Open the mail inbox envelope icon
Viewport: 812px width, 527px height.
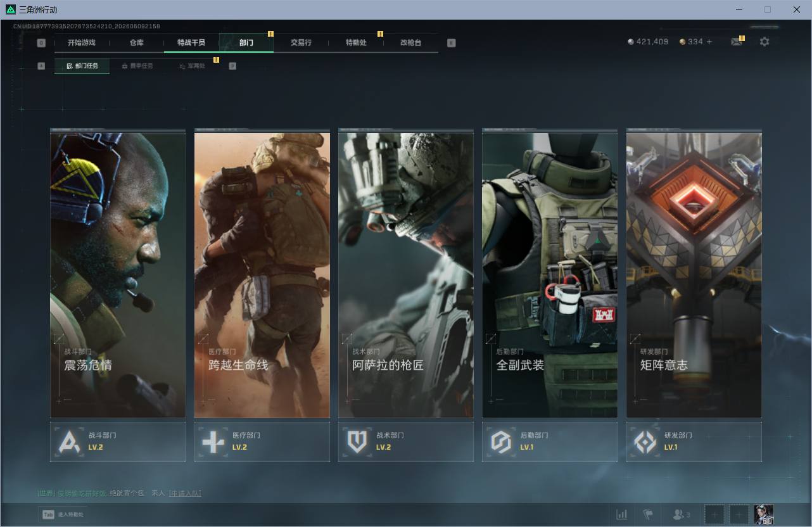point(736,42)
